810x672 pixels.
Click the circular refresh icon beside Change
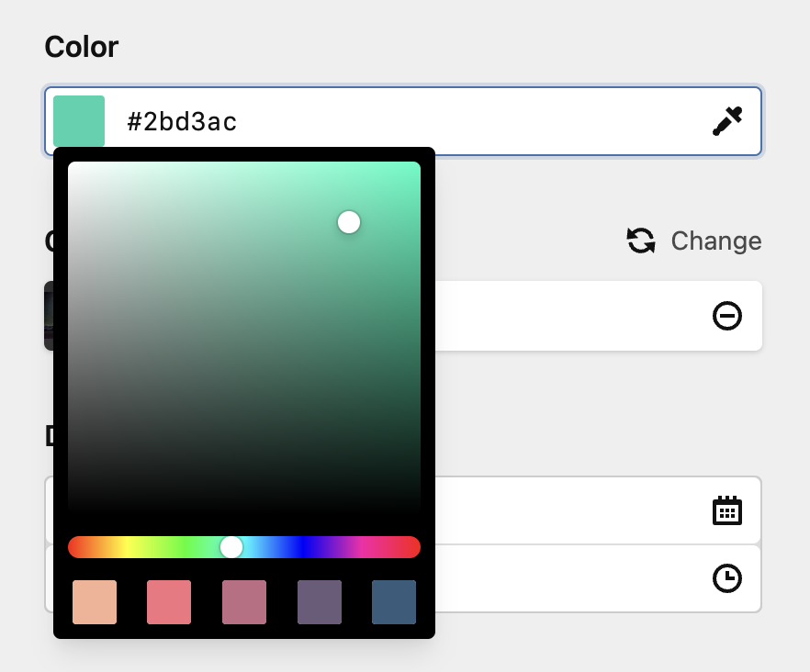tap(639, 241)
